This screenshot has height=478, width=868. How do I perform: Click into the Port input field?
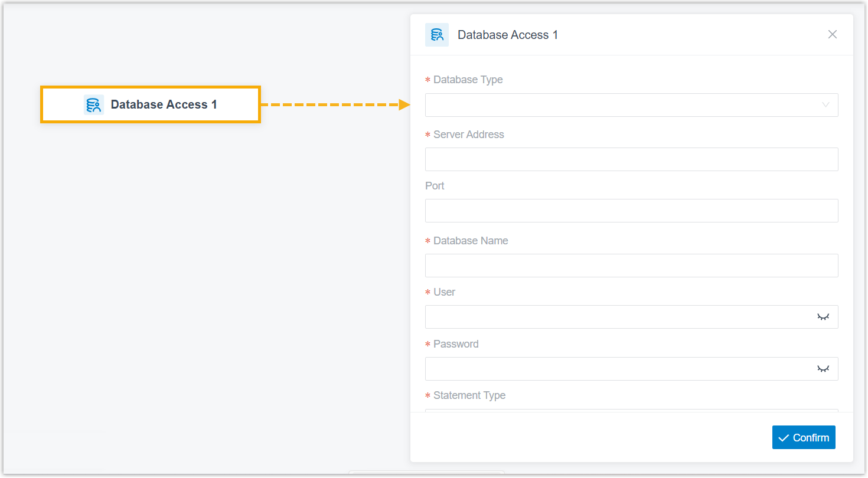coord(631,211)
